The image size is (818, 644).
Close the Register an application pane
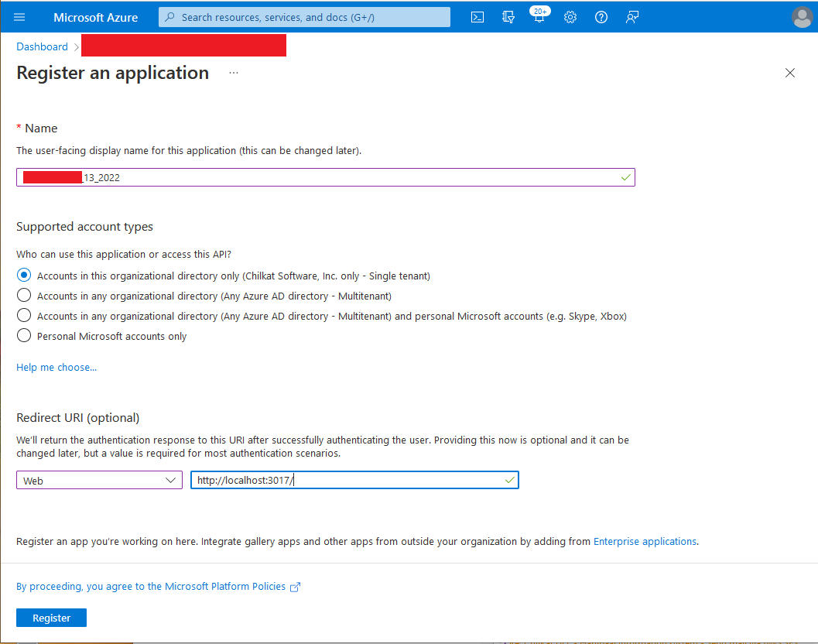[789, 73]
